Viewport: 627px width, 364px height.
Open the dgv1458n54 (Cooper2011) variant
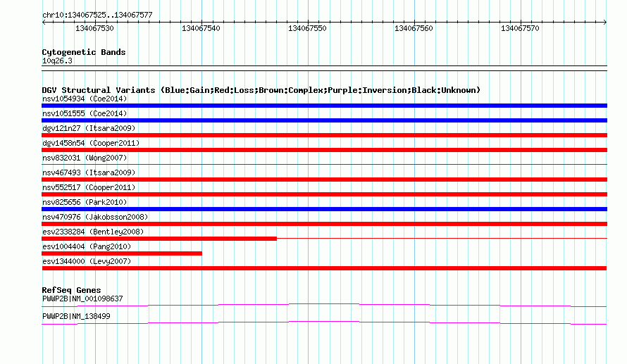(91, 143)
